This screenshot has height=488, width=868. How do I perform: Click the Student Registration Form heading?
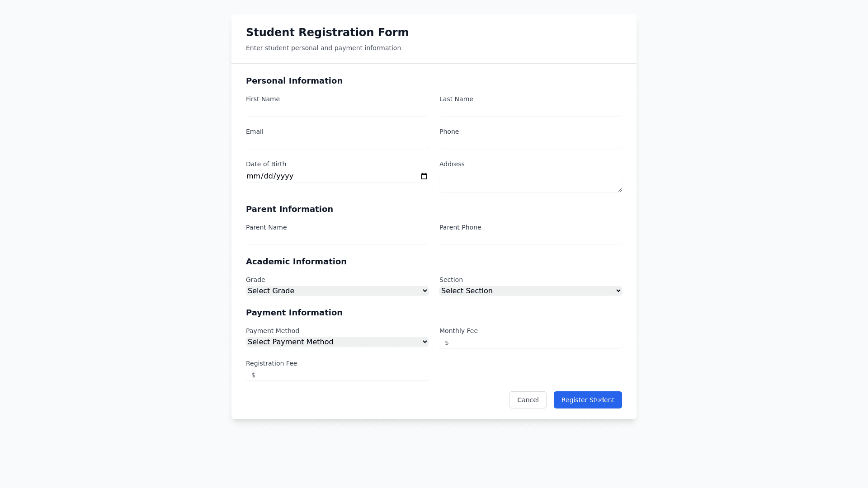[x=327, y=33]
